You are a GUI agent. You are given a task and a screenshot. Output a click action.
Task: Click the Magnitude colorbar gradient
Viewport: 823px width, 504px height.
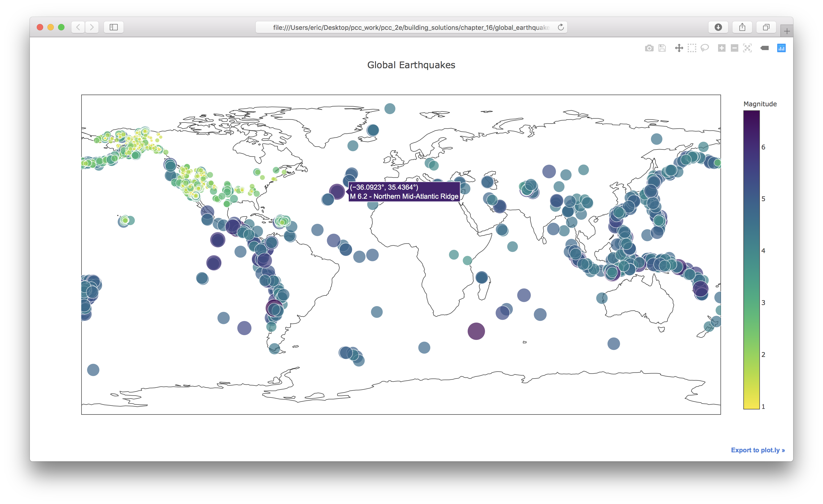click(751, 260)
